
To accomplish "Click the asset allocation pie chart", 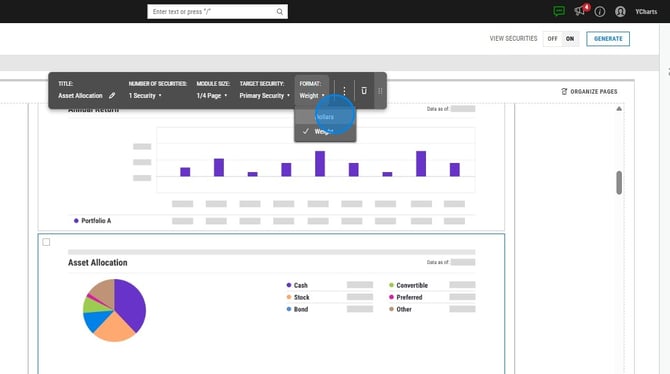I will point(114,310).
